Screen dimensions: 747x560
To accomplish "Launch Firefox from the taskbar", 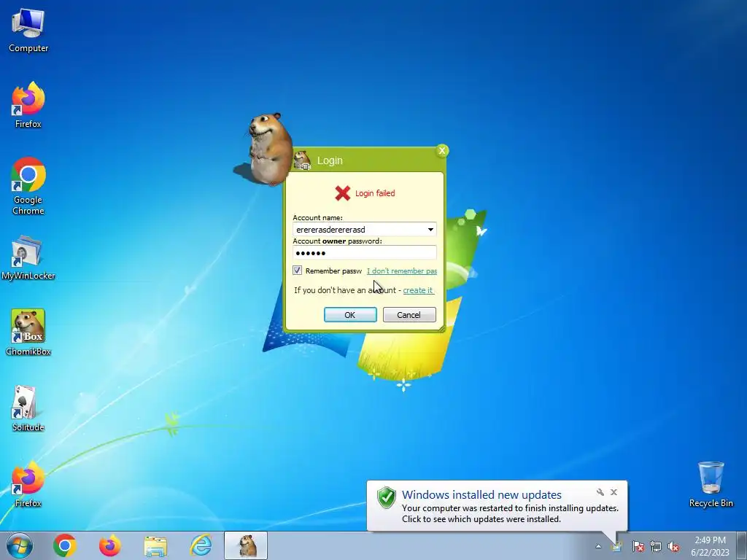I will tap(110, 545).
